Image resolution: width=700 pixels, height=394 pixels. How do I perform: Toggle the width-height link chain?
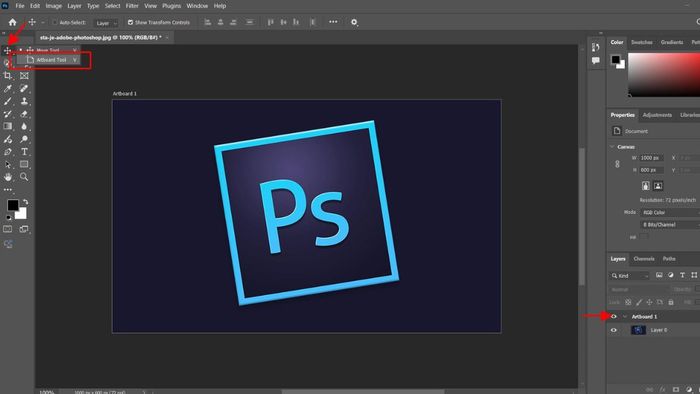coord(617,164)
